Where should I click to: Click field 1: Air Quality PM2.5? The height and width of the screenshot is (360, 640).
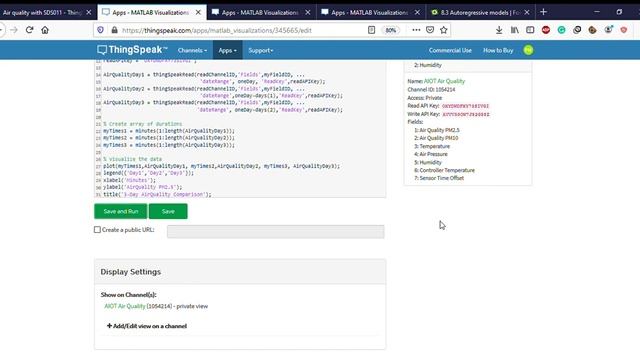pyautogui.click(x=437, y=130)
